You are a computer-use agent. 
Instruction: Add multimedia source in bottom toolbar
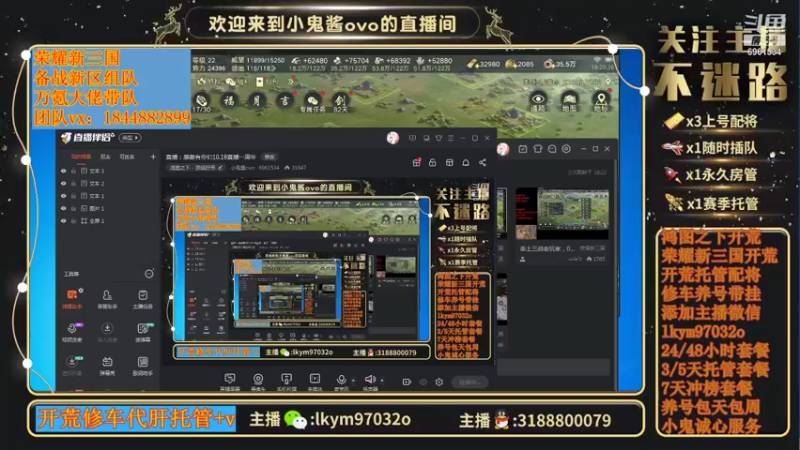click(x=315, y=381)
